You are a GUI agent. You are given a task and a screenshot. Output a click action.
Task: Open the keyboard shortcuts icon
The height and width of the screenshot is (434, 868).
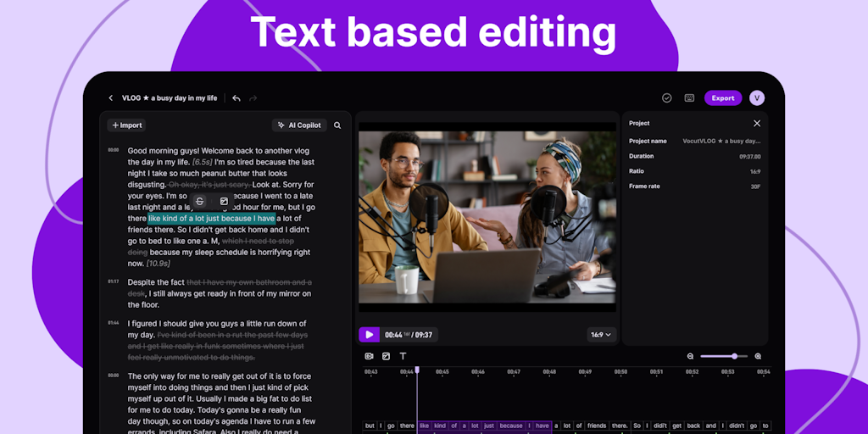pos(689,98)
